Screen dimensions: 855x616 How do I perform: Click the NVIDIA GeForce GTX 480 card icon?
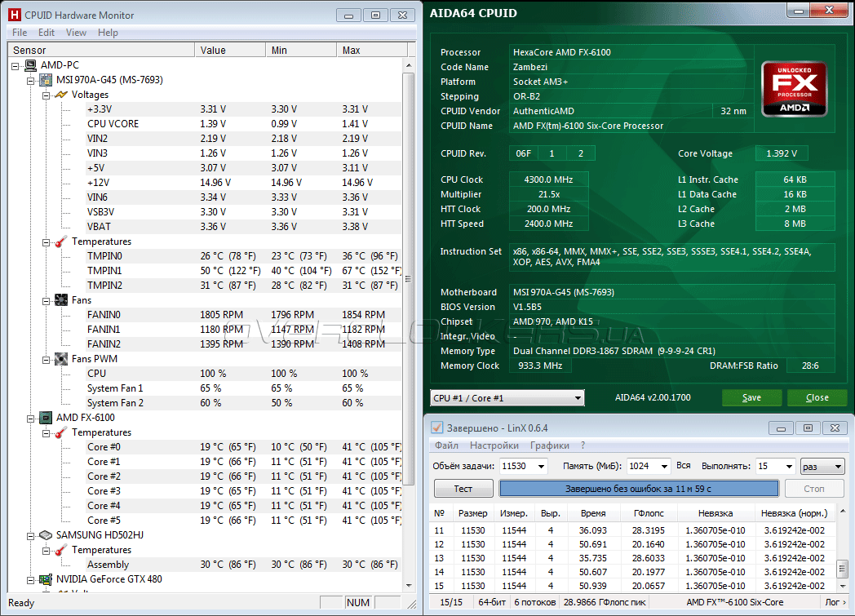[x=46, y=579]
